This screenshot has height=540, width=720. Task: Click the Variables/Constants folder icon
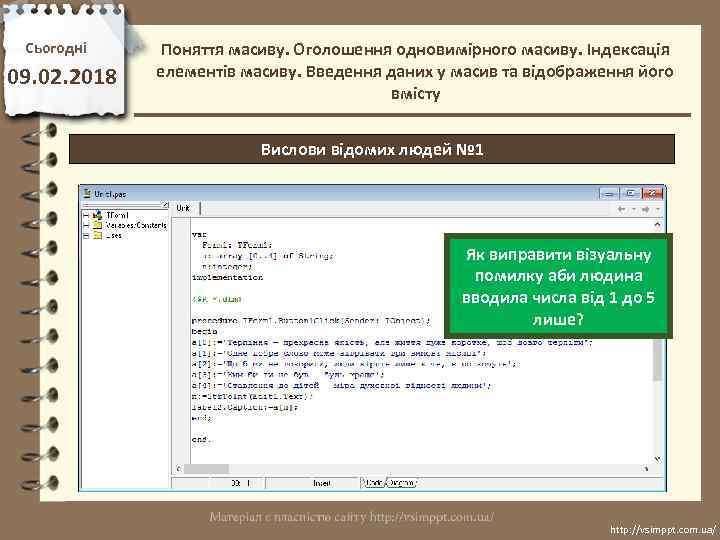tap(97, 225)
